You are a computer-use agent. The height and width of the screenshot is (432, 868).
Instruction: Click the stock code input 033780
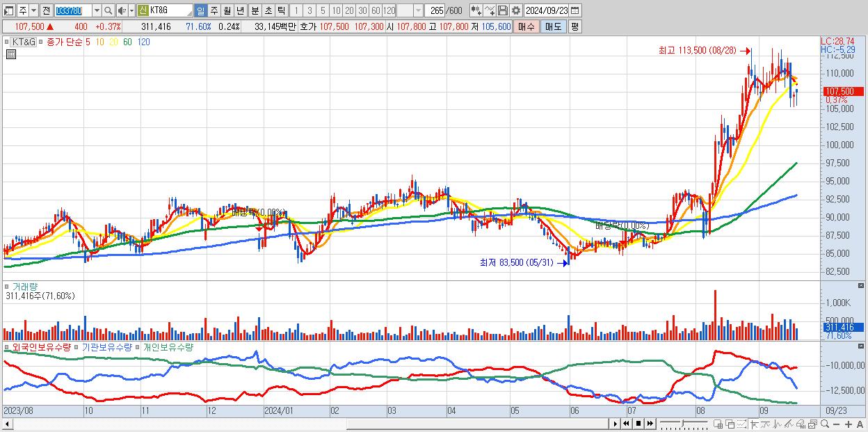point(73,10)
